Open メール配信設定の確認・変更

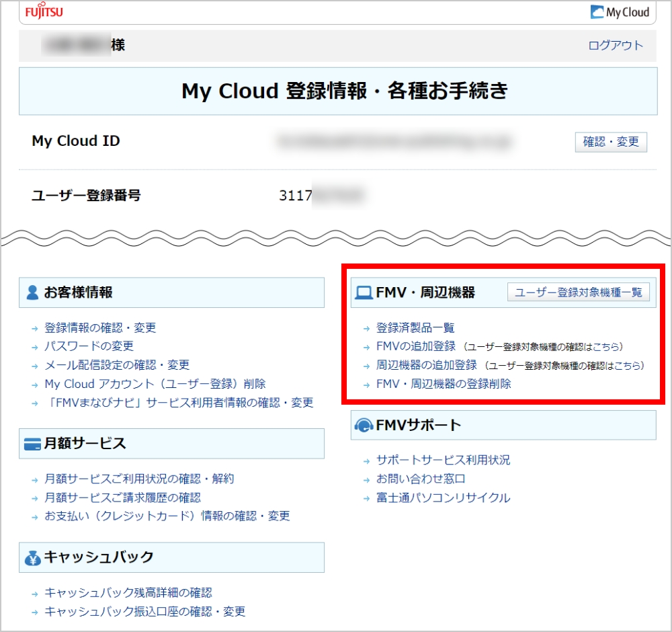coord(117,364)
